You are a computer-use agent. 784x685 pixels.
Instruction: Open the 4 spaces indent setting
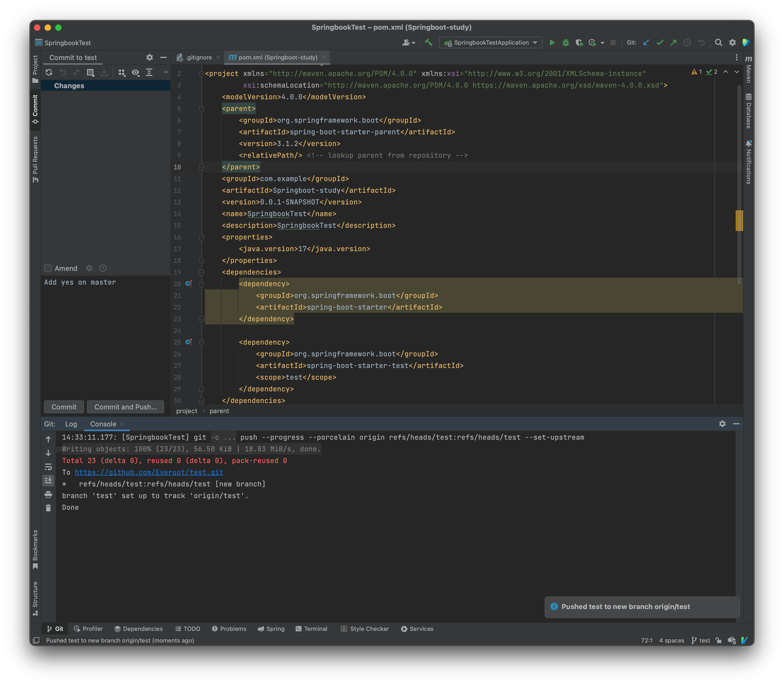pos(672,640)
